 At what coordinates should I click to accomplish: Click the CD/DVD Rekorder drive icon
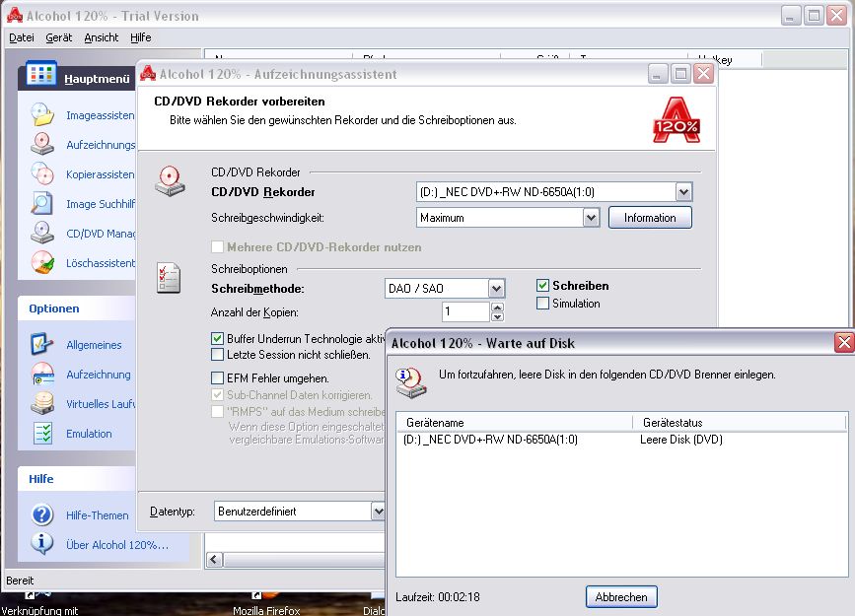tap(170, 181)
